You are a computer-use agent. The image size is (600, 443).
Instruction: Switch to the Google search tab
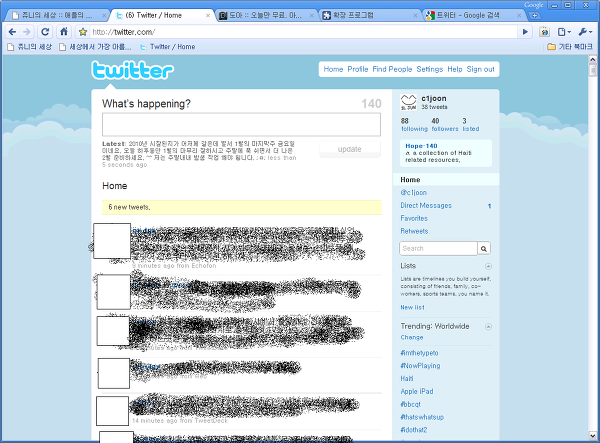pyautogui.click(x=474, y=15)
